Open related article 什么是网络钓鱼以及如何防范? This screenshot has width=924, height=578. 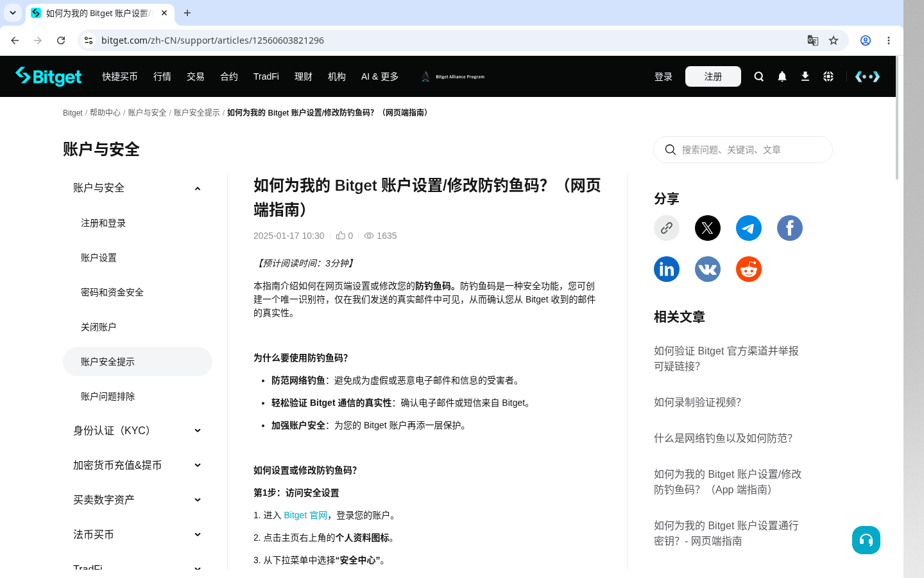point(723,438)
